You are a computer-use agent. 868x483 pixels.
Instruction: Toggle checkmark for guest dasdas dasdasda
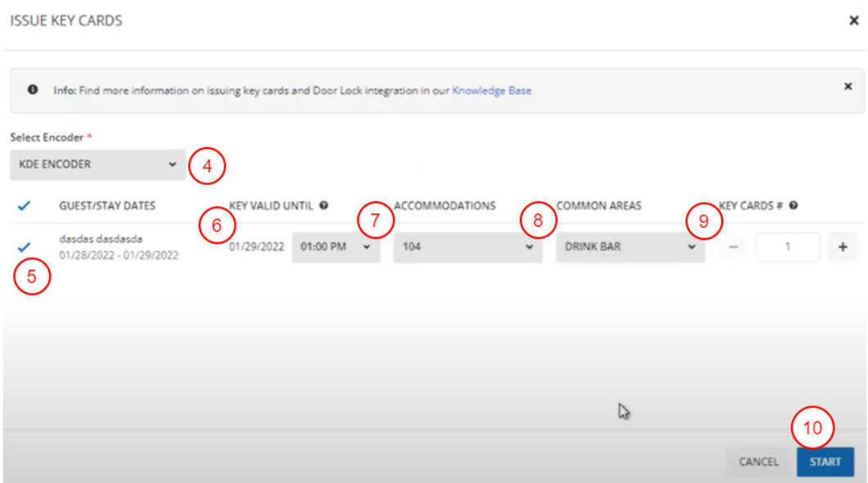24,246
